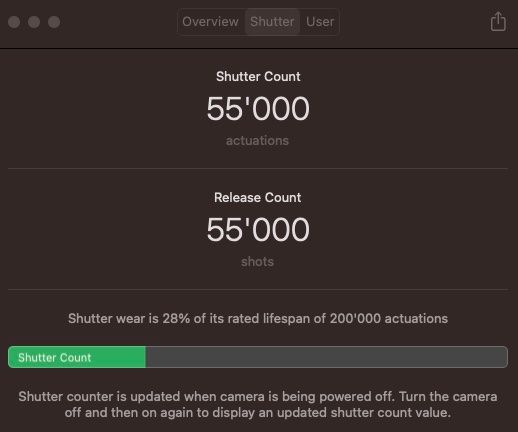Click the divider line below actuations
The height and width of the screenshot is (432, 518).
(258, 169)
